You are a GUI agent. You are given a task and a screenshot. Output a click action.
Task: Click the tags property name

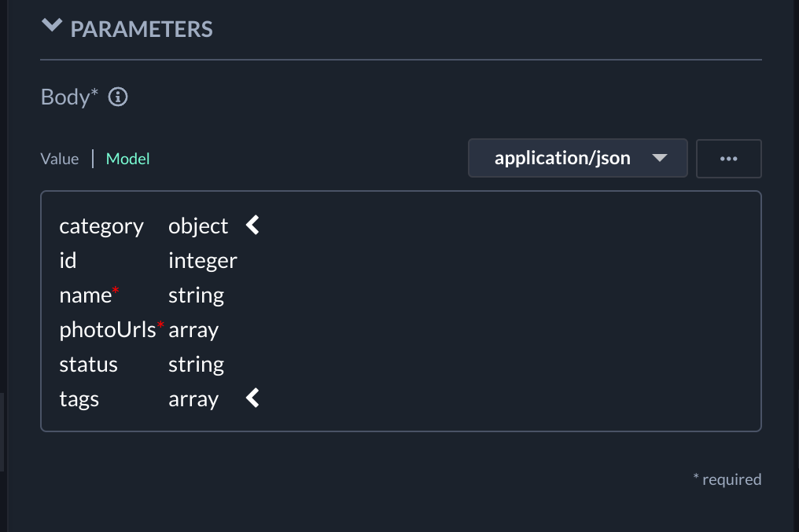pos(79,399)
